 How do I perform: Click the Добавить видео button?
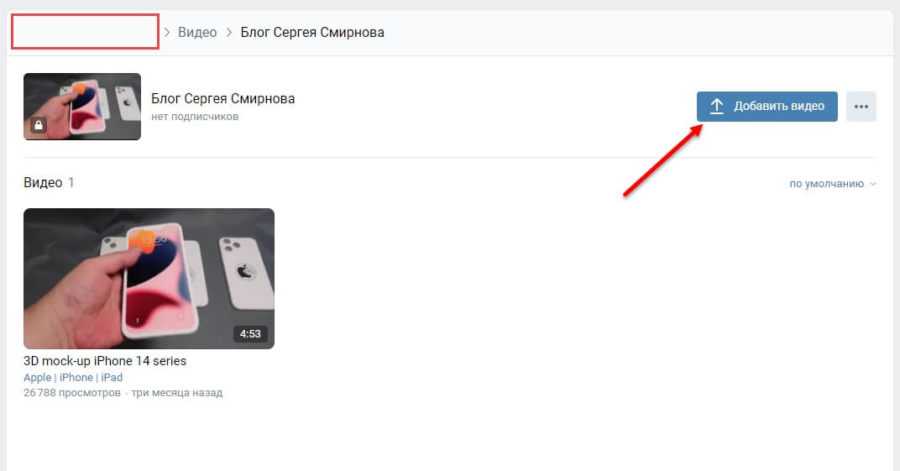(767, 107)
